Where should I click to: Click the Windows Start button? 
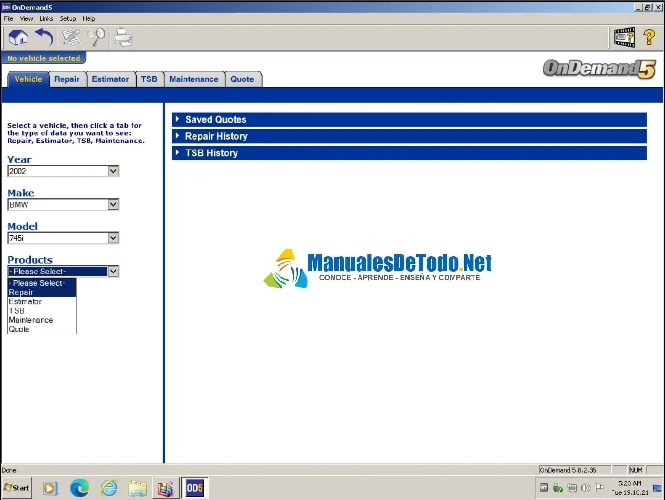tap(17, 488)
